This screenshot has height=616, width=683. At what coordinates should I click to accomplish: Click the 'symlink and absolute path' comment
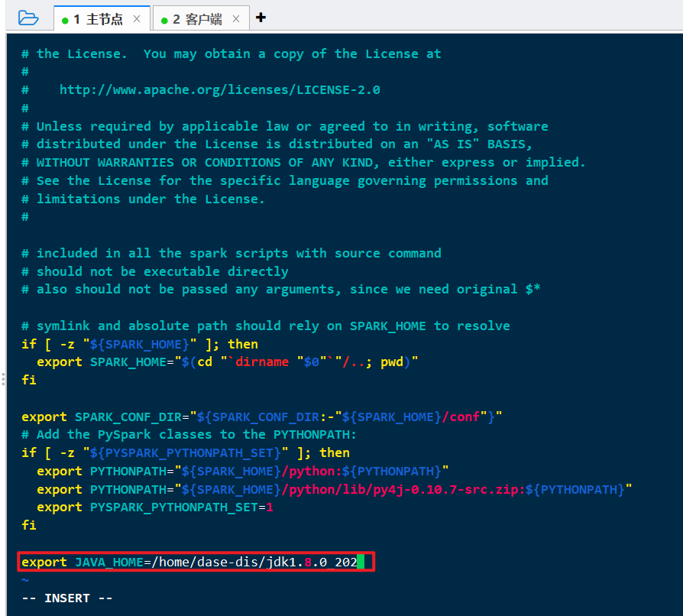tap(266, 326)
